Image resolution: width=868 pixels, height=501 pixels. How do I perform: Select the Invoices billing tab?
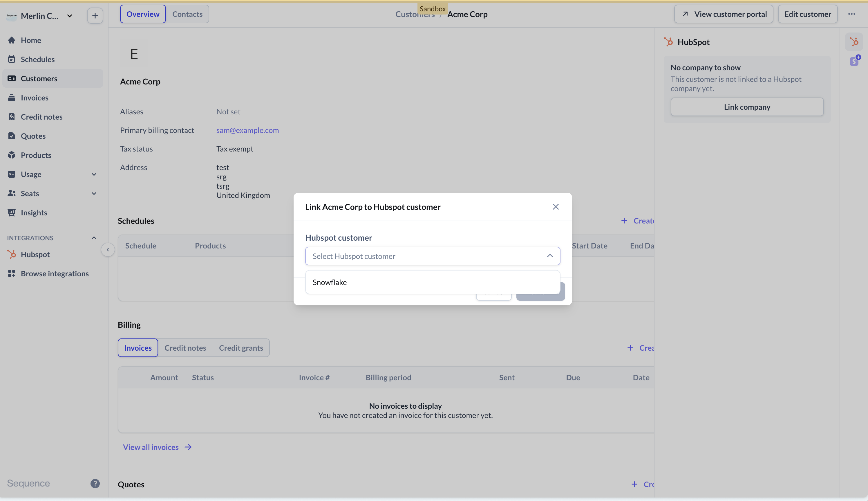pos(138,348)
